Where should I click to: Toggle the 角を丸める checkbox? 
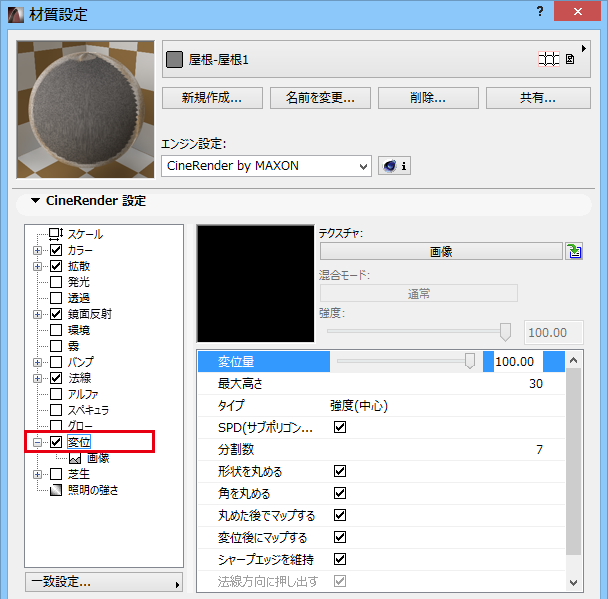coord(340,493)
